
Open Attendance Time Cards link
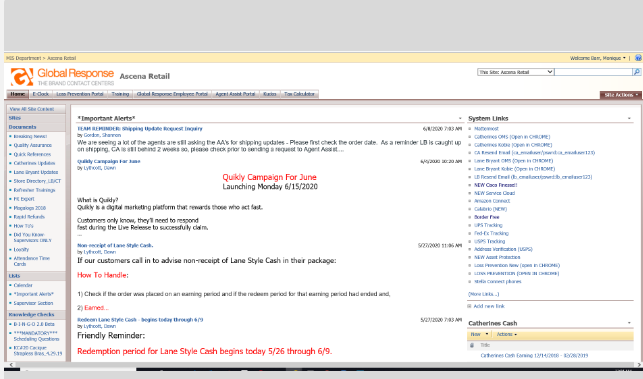coord(32,261)
